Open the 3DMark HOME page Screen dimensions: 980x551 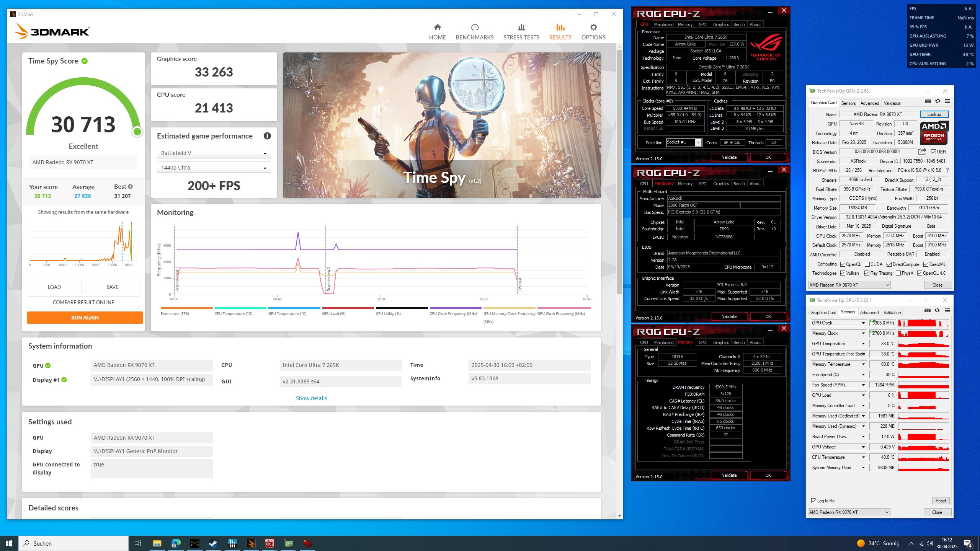437,32
